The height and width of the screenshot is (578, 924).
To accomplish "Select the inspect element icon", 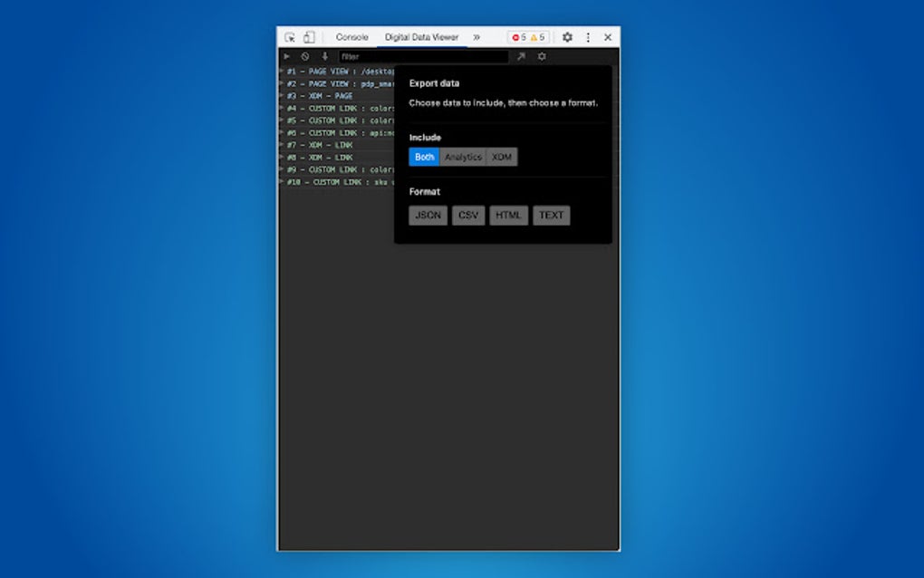I will tap(288, 37).
